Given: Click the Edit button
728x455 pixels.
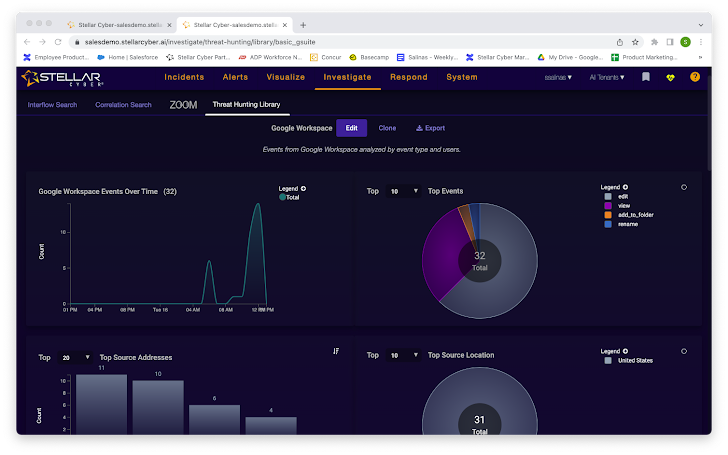Looking at the screenshot, I should pos(351,128).
